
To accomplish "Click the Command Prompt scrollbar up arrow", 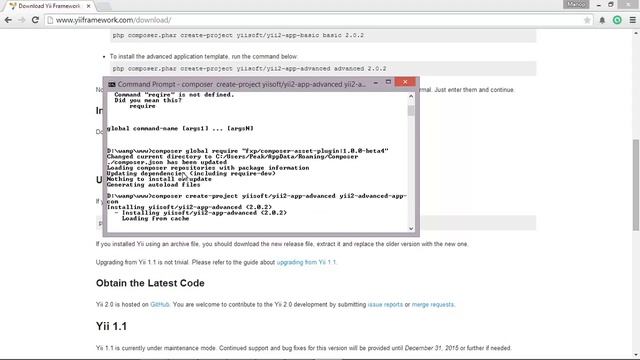I will (x=411, y=96).
